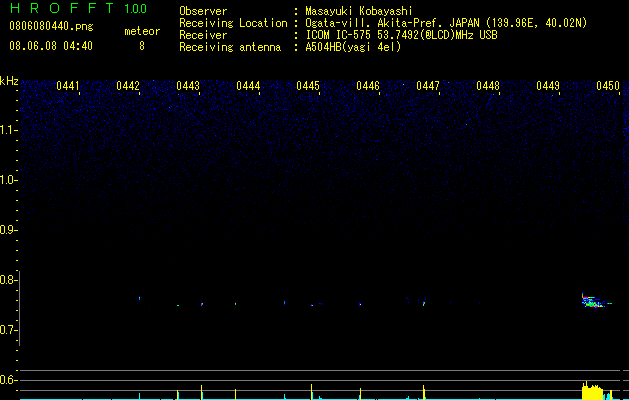The image size is (629, 400).
Task: Select the observer name Masayuki Kobayashi
Action: (359, 11)
